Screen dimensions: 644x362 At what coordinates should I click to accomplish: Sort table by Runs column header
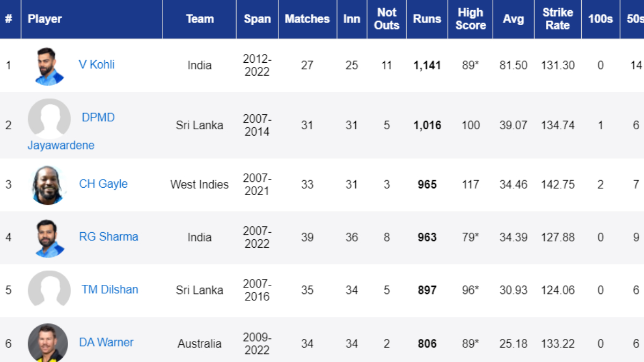[427, 19]
